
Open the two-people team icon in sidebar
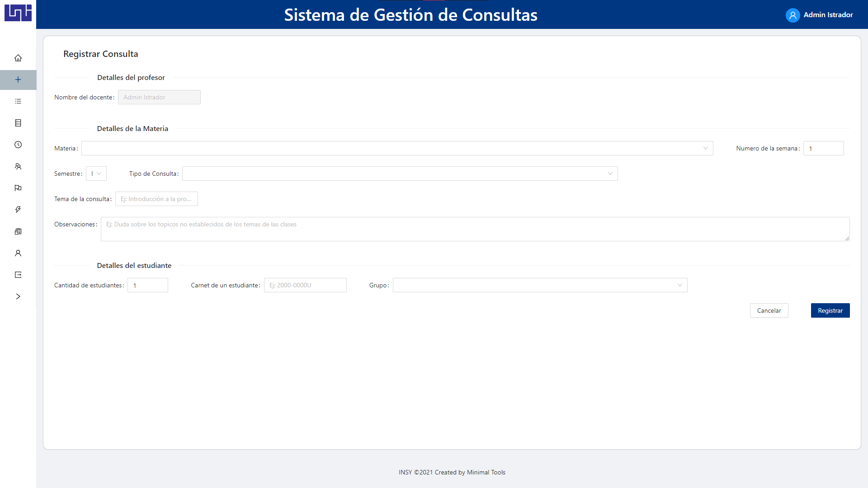tap(18, 166)
